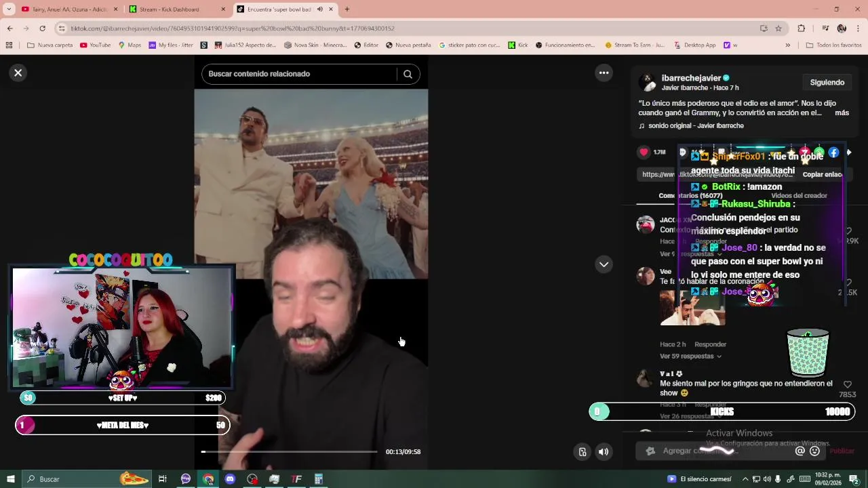
Task: Show hidden tray icons with up chevron
Action: [745, 479]
